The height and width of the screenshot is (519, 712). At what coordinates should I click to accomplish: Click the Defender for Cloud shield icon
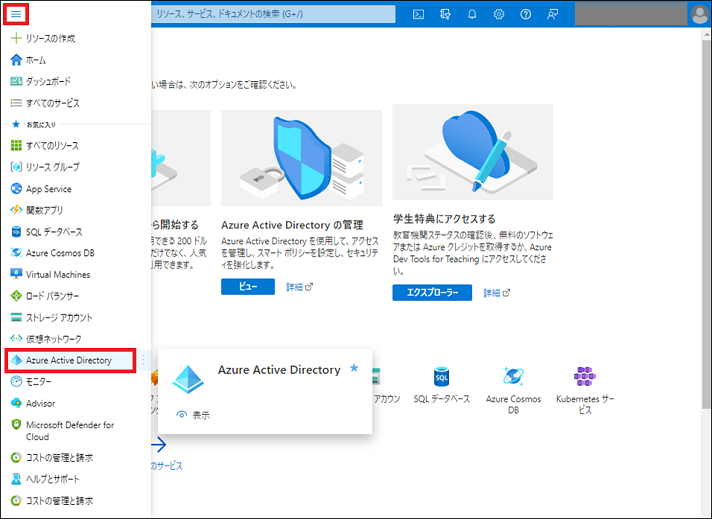16,425
